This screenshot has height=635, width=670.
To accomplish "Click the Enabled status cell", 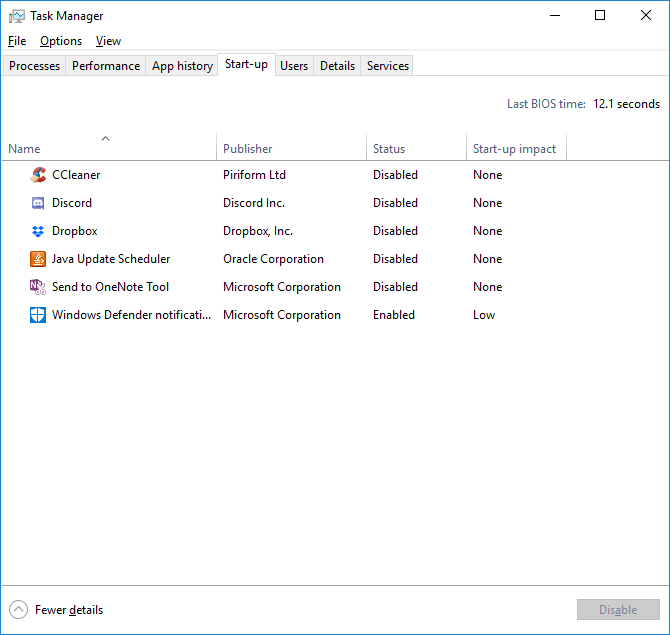I will pos(394,315).
